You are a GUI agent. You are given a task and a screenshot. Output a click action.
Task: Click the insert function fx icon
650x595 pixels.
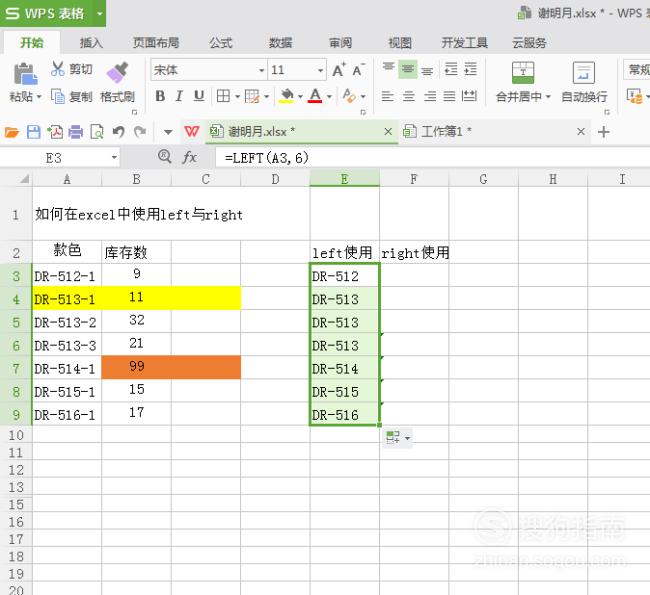[189, 157]
